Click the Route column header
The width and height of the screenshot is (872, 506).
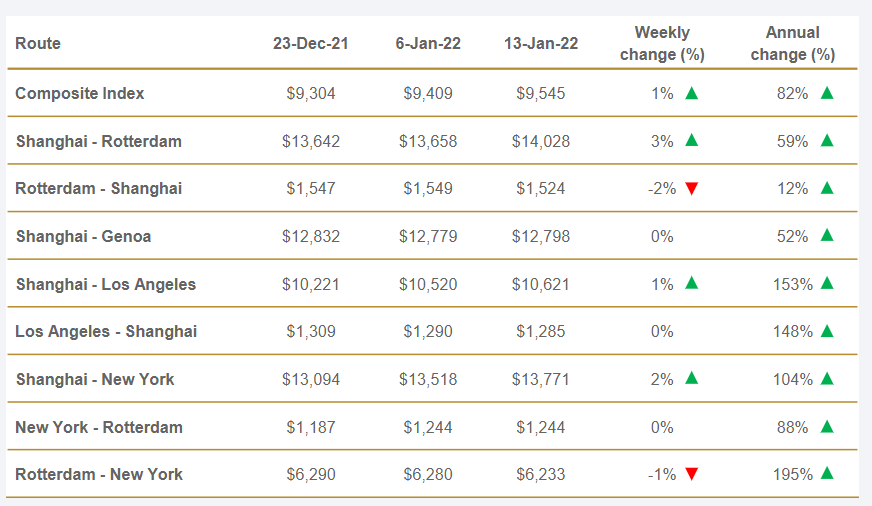click(38, 43)
